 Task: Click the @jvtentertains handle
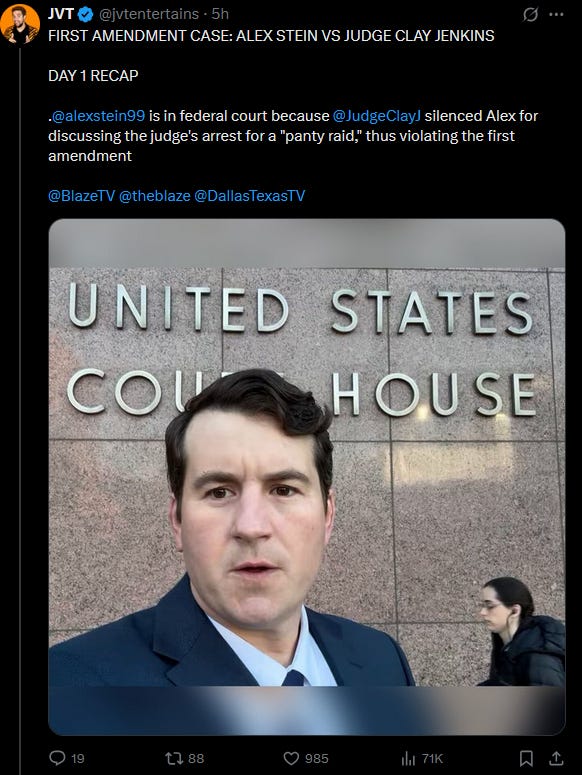[x=149, y=14]
